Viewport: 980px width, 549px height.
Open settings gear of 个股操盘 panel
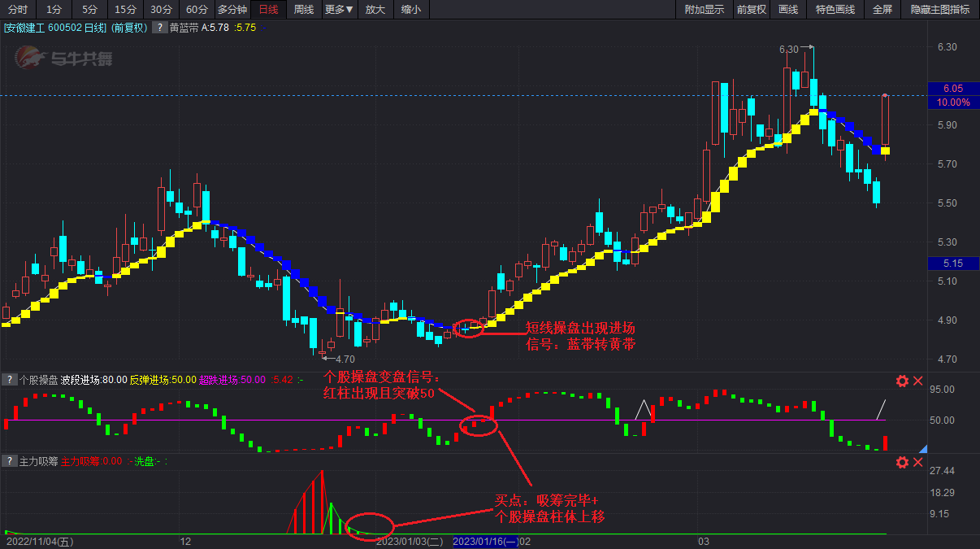click(902, 381)
